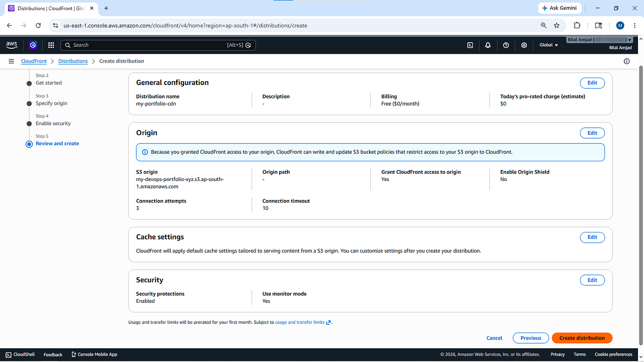Open Terms footer link
The image size is (644, 362).
[x=580, y=355]
